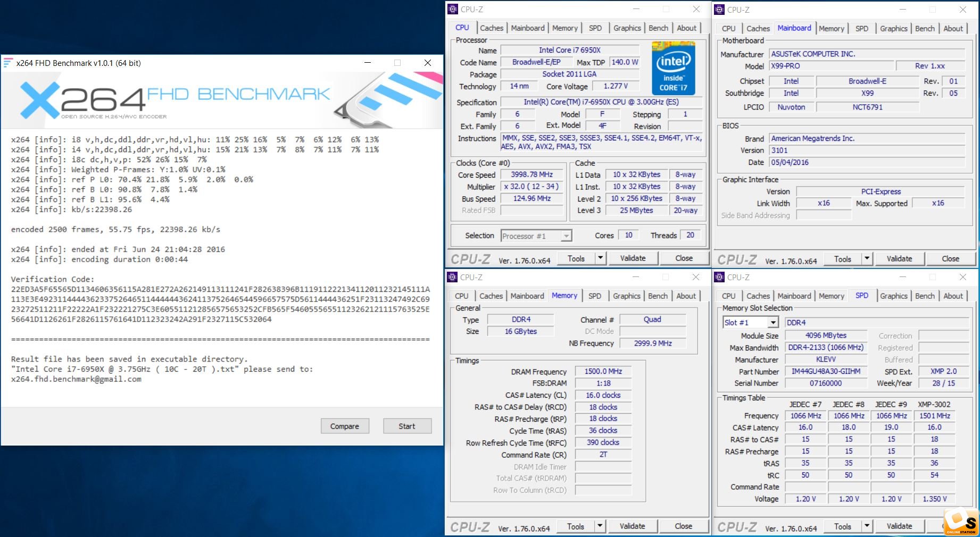Select CPU tab in SPD window
980x537 pixels.
point(729,296)
